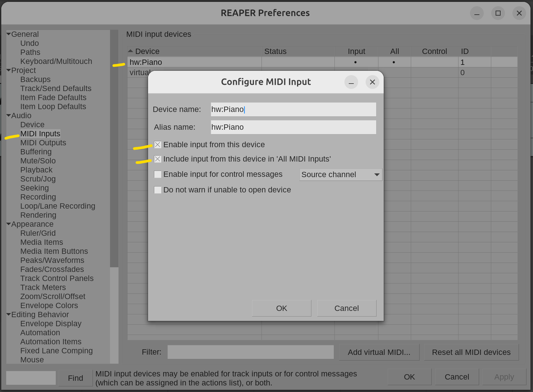533x392 pixels.
Task: Open the Paths preferences page
Action: (x=30, y=52)
